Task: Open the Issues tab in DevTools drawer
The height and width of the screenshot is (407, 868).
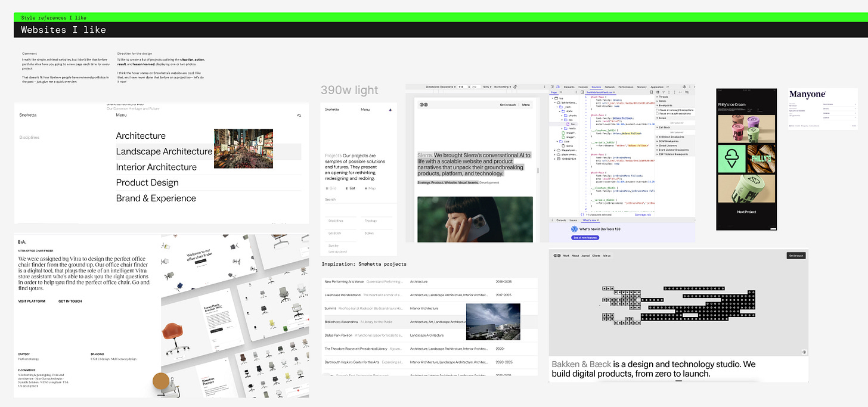Action: coord(573,220)
